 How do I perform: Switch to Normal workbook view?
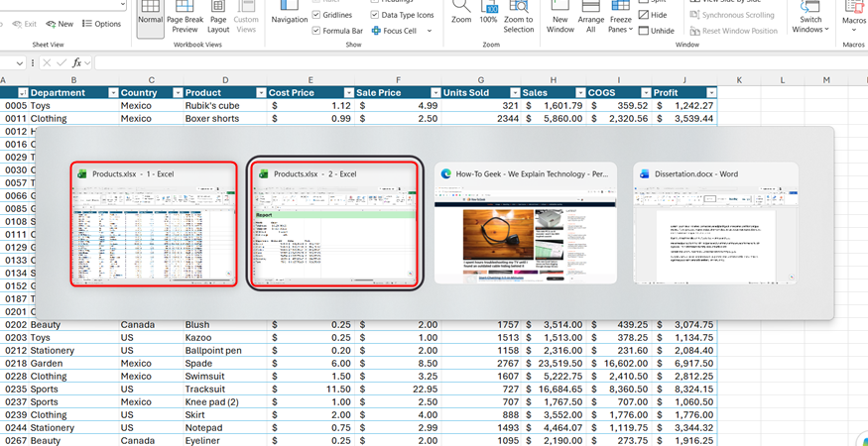click(151, 18)
